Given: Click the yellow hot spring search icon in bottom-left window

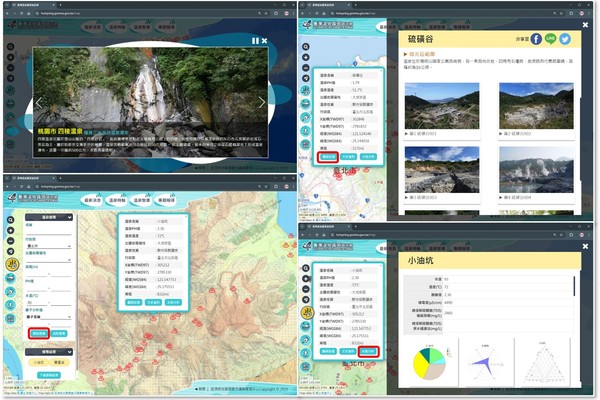Looking at the screenshot, I should (11, 264).
